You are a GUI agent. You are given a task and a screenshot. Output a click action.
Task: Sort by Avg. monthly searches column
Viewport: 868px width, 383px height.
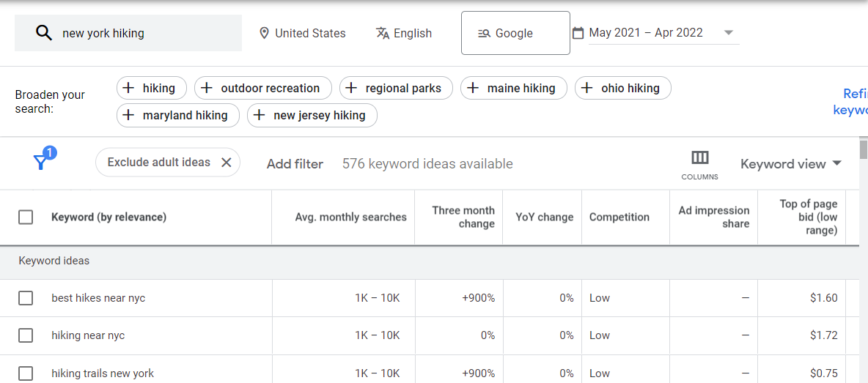(x=350, y=217)
